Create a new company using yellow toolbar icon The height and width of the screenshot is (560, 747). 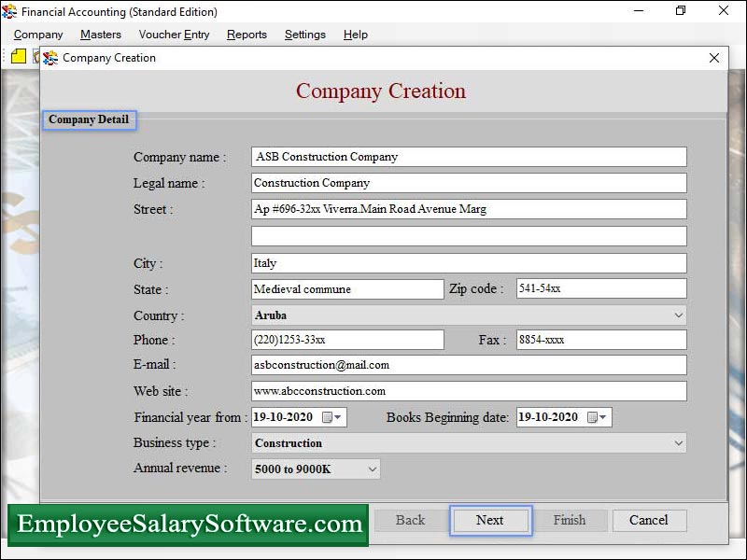(x=17, y=56)
